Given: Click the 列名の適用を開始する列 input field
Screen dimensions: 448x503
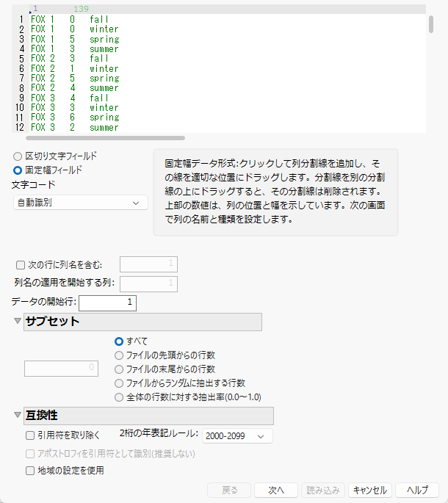Looking at the screenshot, I should pos(148,284).
